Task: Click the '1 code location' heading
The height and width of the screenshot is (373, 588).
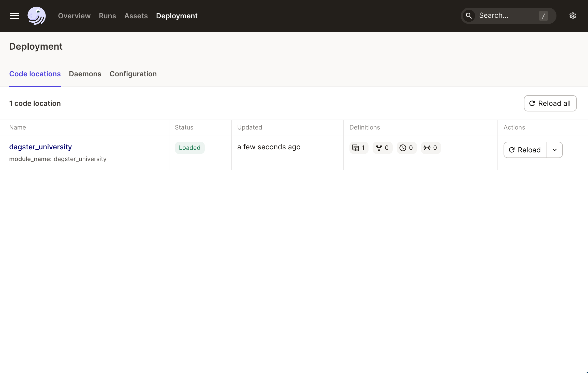Action: (35, 103)
